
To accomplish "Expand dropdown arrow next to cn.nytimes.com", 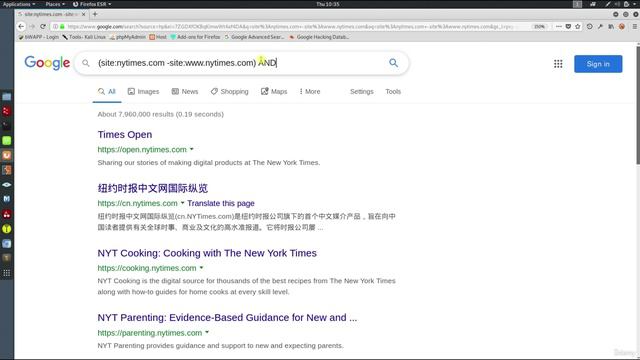I will [182, 203].
